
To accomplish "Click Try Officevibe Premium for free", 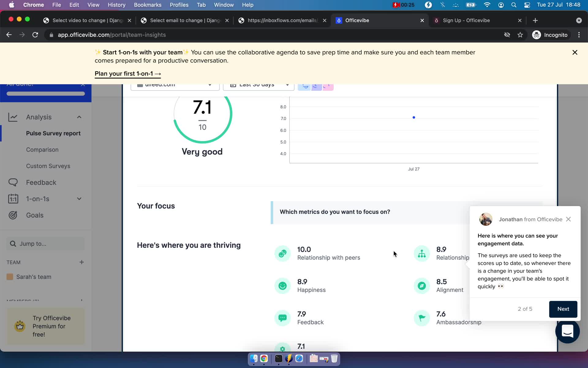I will pos(46,326).
